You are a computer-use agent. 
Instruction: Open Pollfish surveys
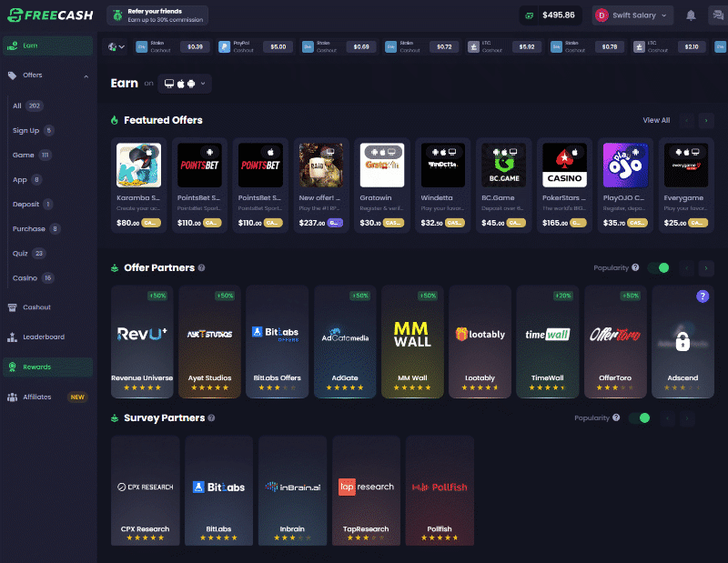pos(440,490)
